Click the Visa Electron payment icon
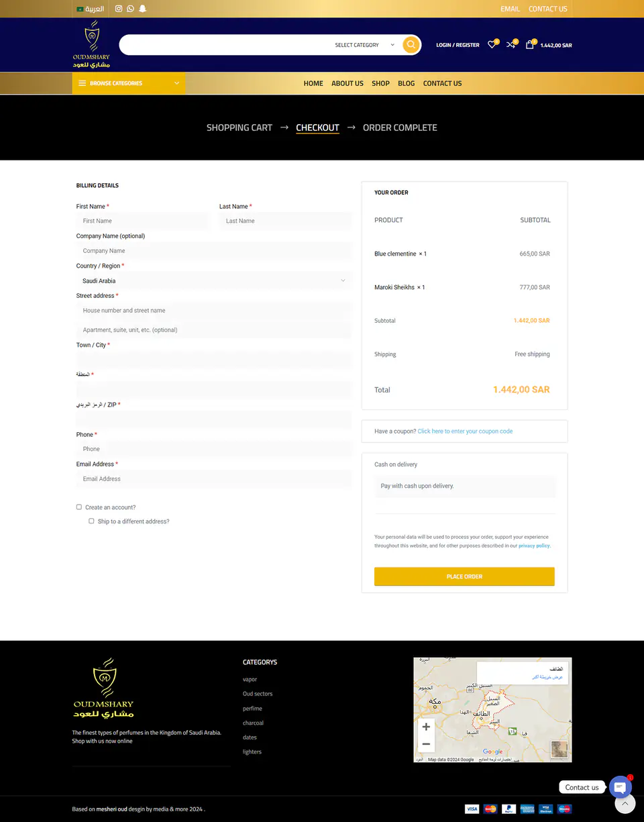 coord(545,809)
